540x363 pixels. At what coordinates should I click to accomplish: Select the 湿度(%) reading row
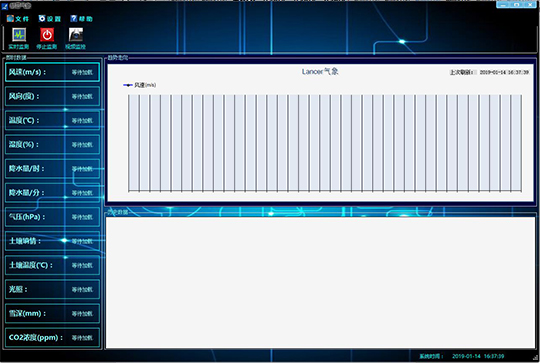[52, 144]
